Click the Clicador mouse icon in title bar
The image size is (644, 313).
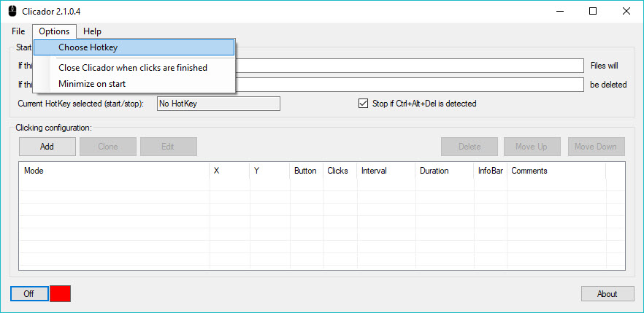click(12, 11)
